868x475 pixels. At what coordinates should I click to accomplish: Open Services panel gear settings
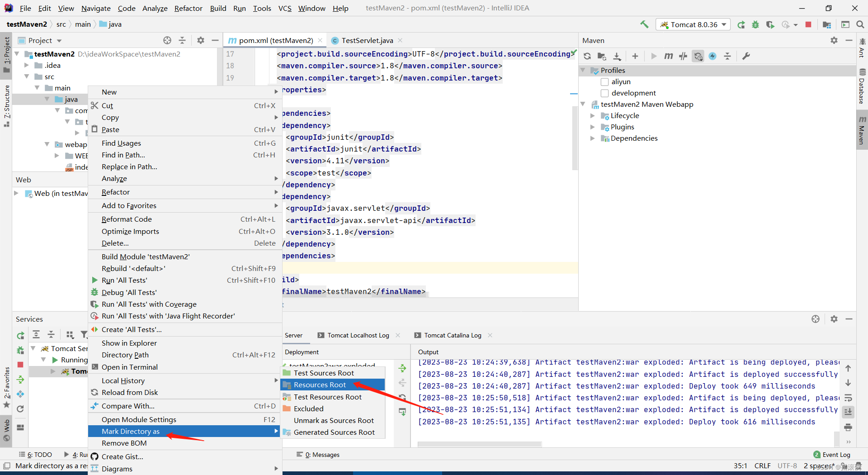pyautogui.click(x=834, y=319)
